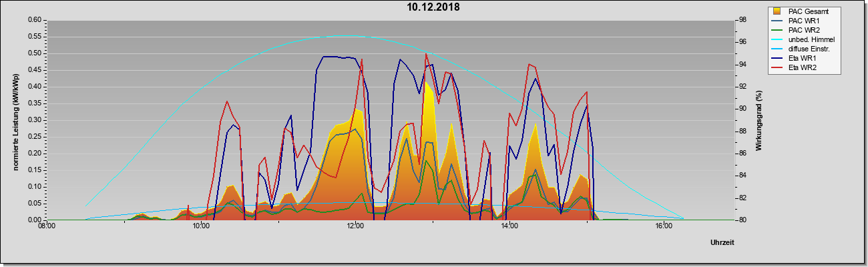Click the 12:00 tick on time axis

click(x=355, y=227)
